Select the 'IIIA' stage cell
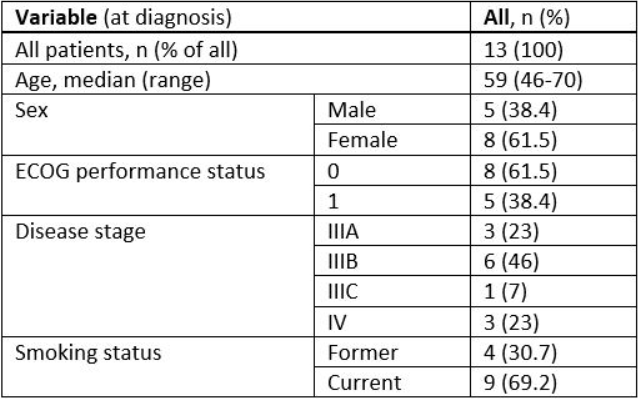Viewport: 638px width, 399px height. 392,231
